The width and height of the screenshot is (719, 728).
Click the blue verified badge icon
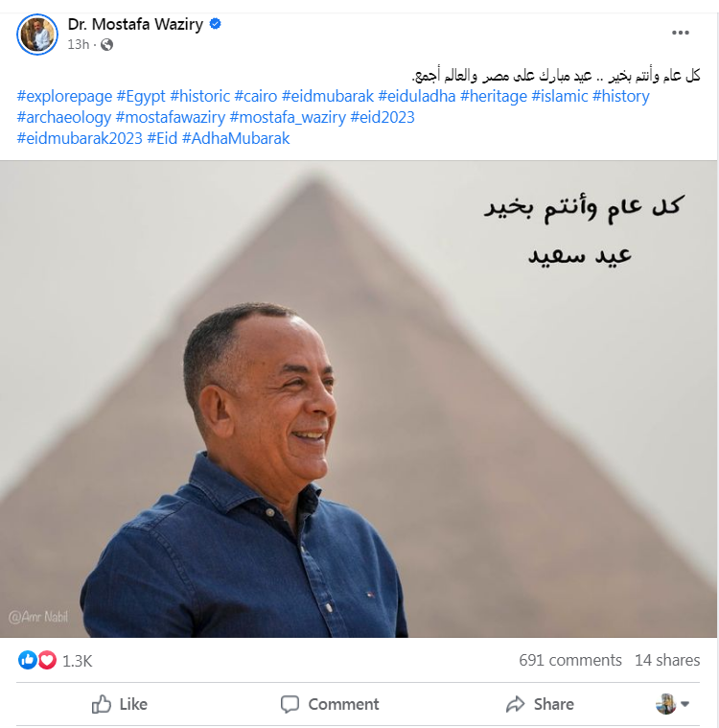[x=215, y=24]
